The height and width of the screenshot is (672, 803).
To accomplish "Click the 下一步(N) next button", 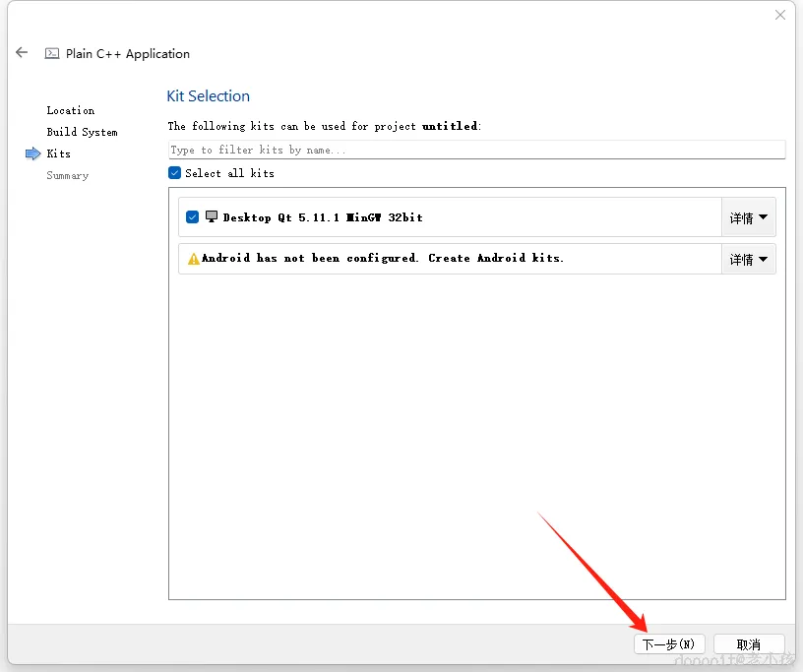I will pyautogui.click(x=669, y=643).
